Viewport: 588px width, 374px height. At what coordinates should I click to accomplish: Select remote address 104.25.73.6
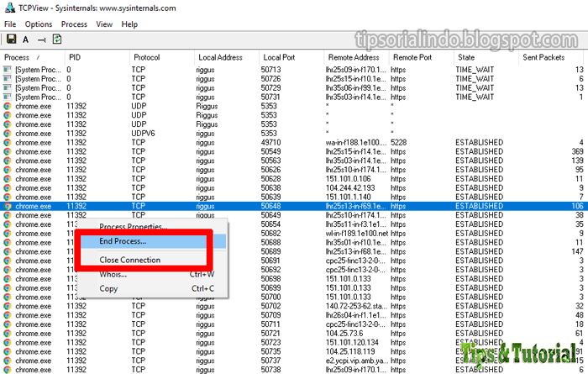coord(344,334)
